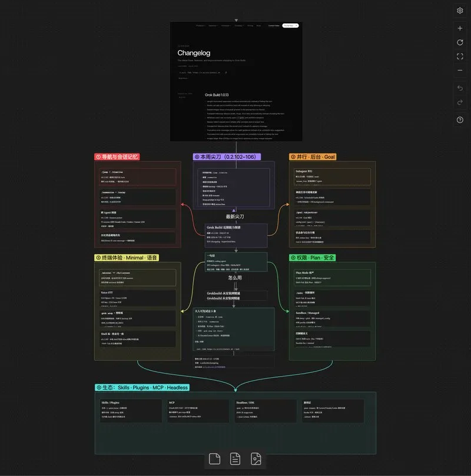This screenshot has width=471, height=476.
Task: Open the /jump + /timeline card
Action: [137, 177]
